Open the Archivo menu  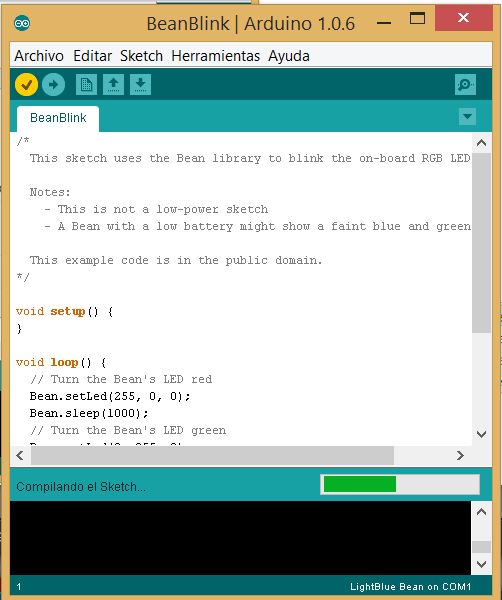pyautogui.click(x=39, y=56)
